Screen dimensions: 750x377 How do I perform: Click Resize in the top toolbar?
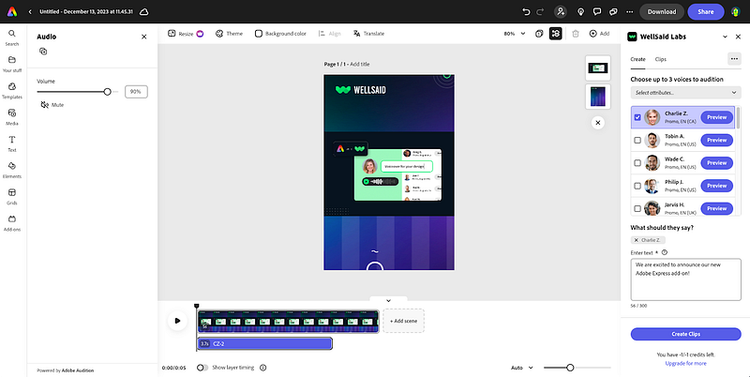[x=186, y=33]
